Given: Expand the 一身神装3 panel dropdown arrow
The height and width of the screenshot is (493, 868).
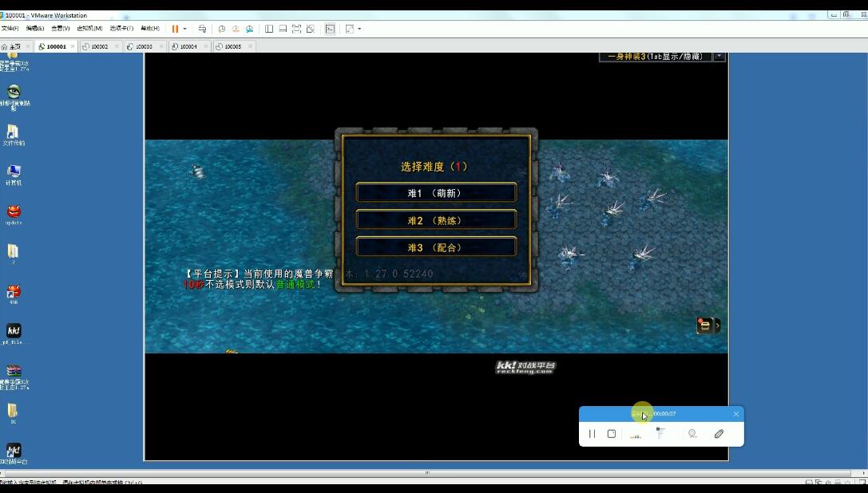Looking at the screenshot, I should (x=719, y=57).
